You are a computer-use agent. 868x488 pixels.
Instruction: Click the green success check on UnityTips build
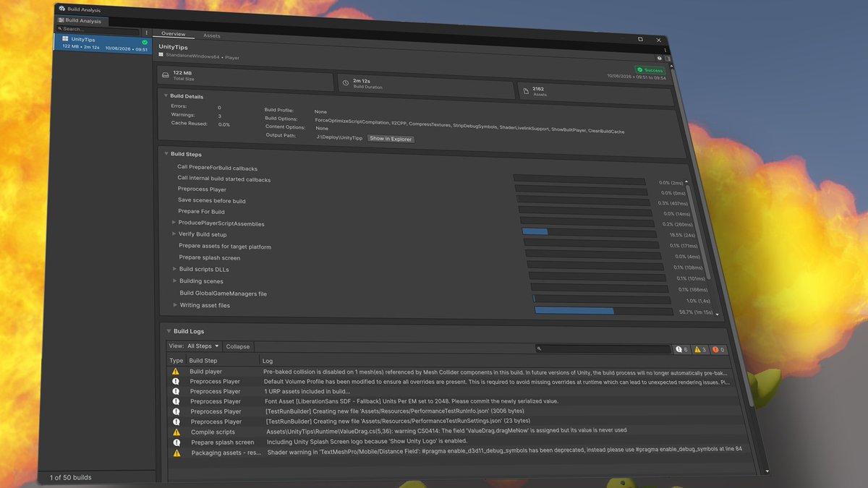pyautogui.click(x=145, y=43)
